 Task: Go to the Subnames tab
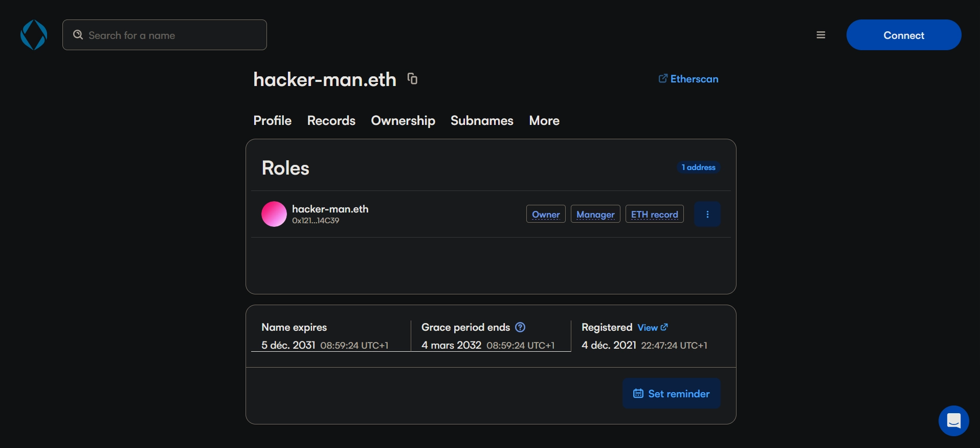481,121
